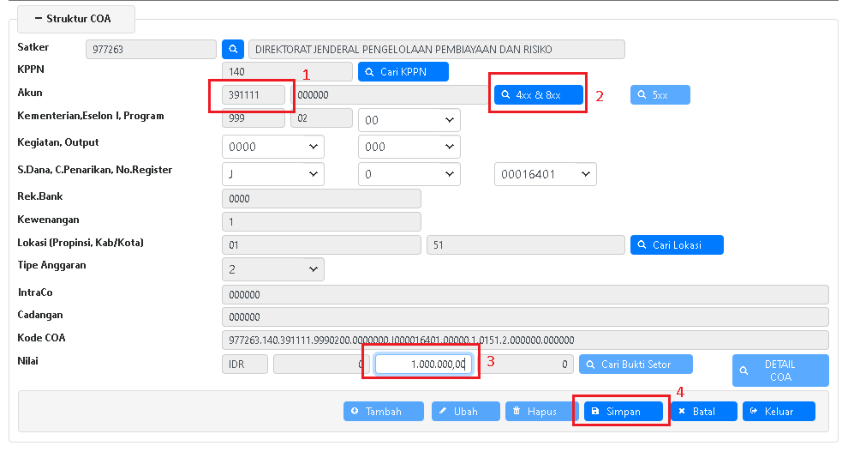Open the Program dropdown showing 00
This screenshot has width=848, height=452.
[x=409, y=120]
